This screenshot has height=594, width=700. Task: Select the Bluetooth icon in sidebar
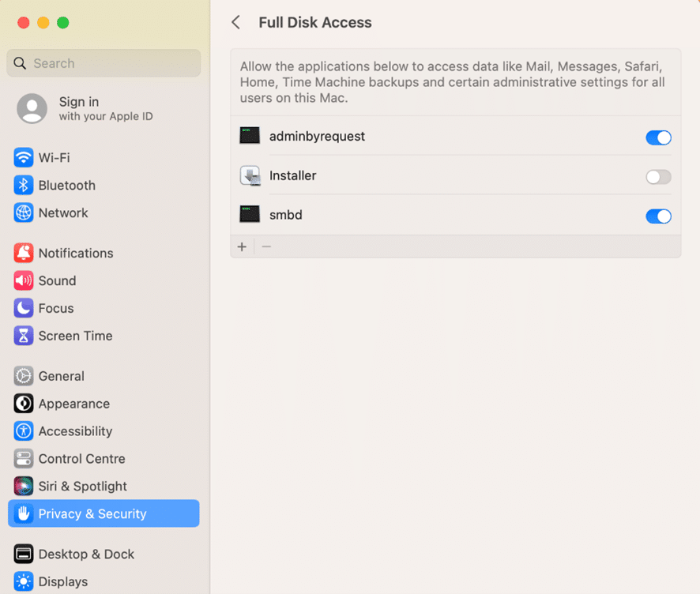pyautogui.click(x=23, y=185)
